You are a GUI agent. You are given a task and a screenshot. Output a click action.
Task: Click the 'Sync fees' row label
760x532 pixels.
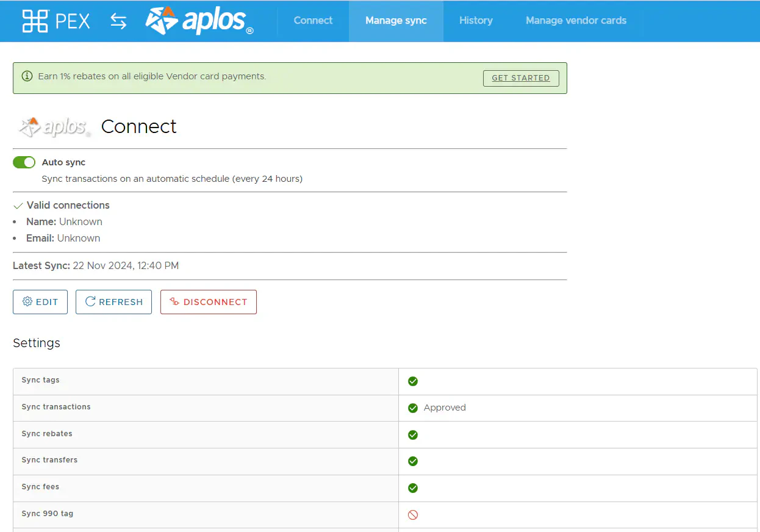(x=40, y=487)
